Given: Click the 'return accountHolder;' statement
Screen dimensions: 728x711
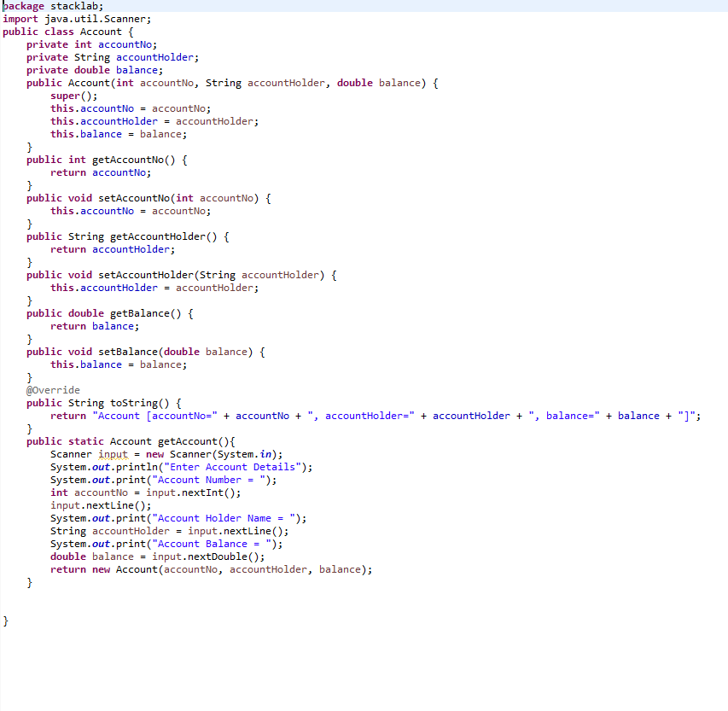Looking at the screenshot, I should (x=113, y=250).
